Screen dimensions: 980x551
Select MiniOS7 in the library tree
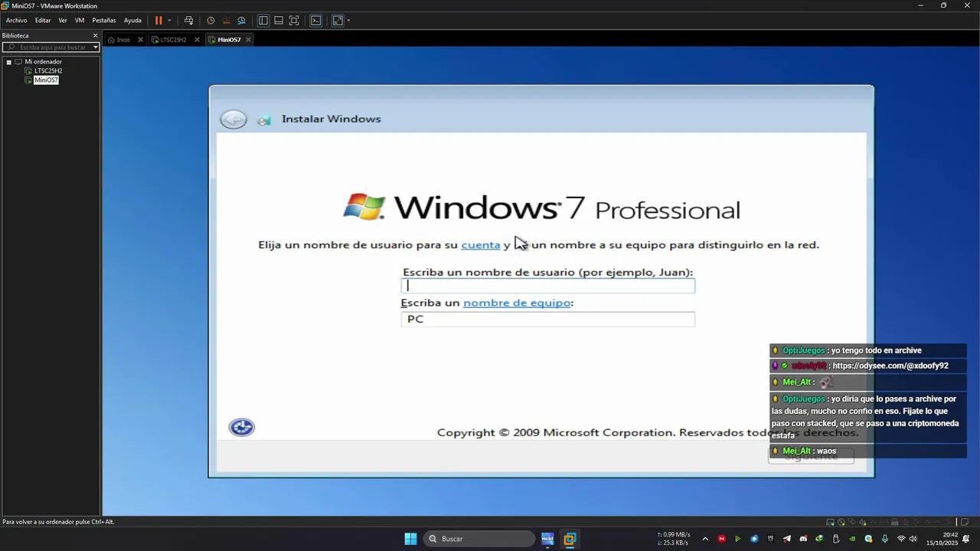46,80
